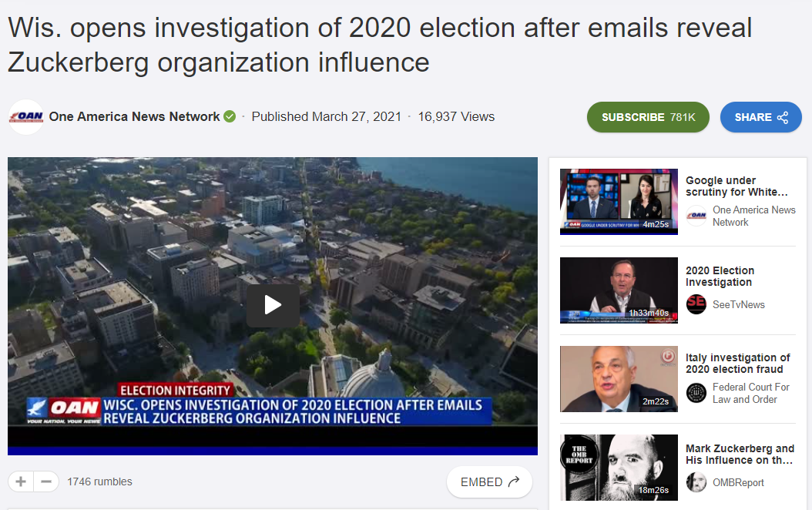Click the embed arrow icon
This screenshot has height=510, width=812.
[x=513, y=481]
